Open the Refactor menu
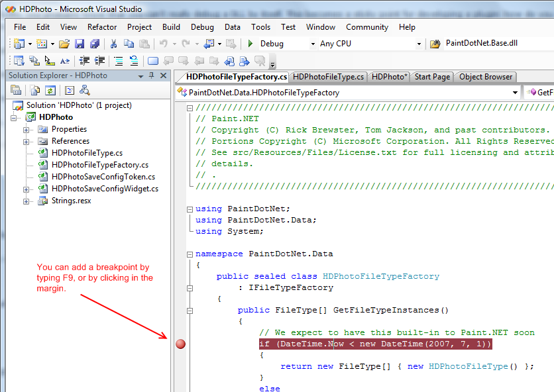The image size is (554, 392). (102, 27)
